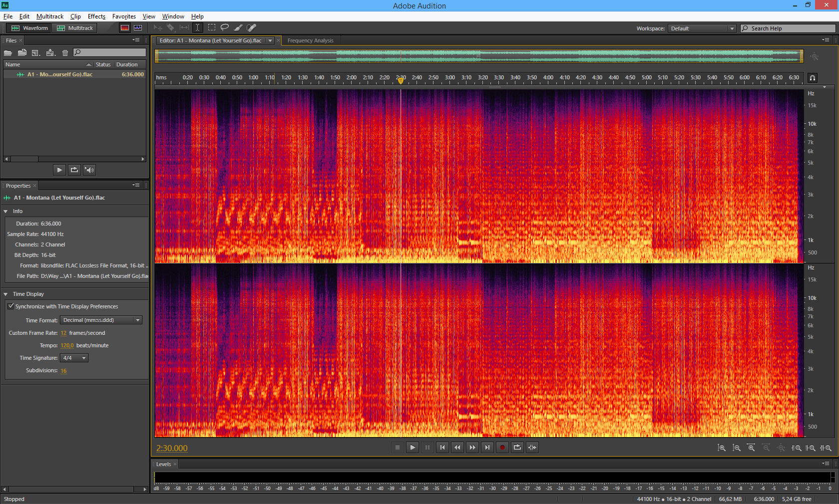Open the Window menu
The image size is (839, 504).
click(x=173, y=16)
